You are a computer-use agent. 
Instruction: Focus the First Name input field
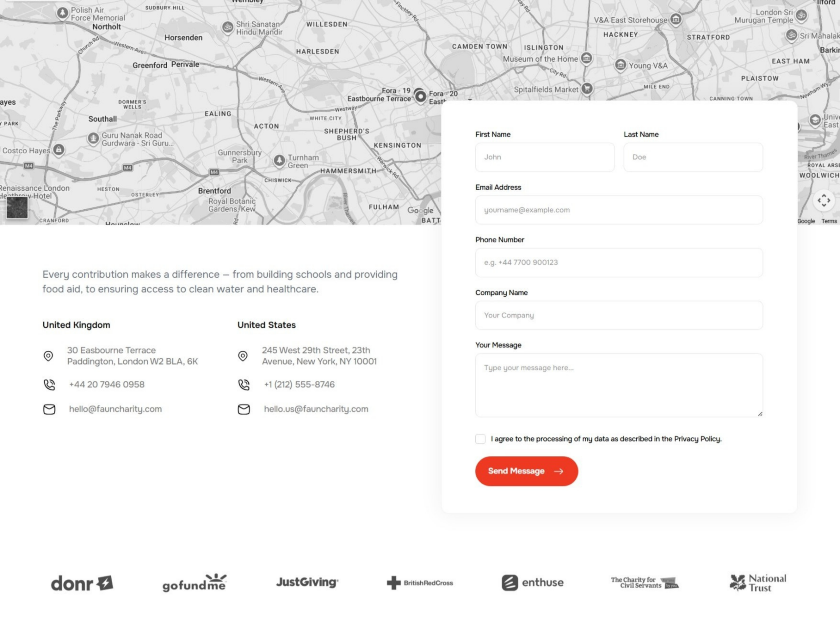tap(545, 157)
